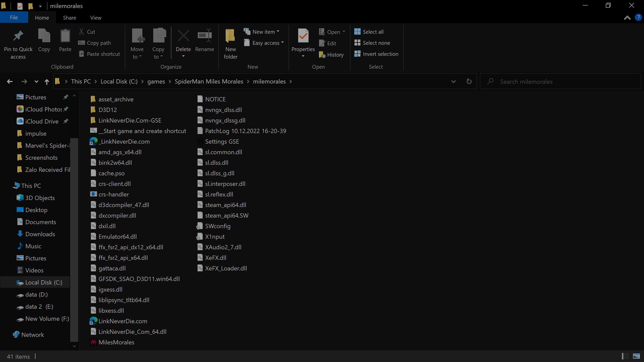Click the New folder icon
The width and height of the screenshot is (644, 362).
(230, 36)
